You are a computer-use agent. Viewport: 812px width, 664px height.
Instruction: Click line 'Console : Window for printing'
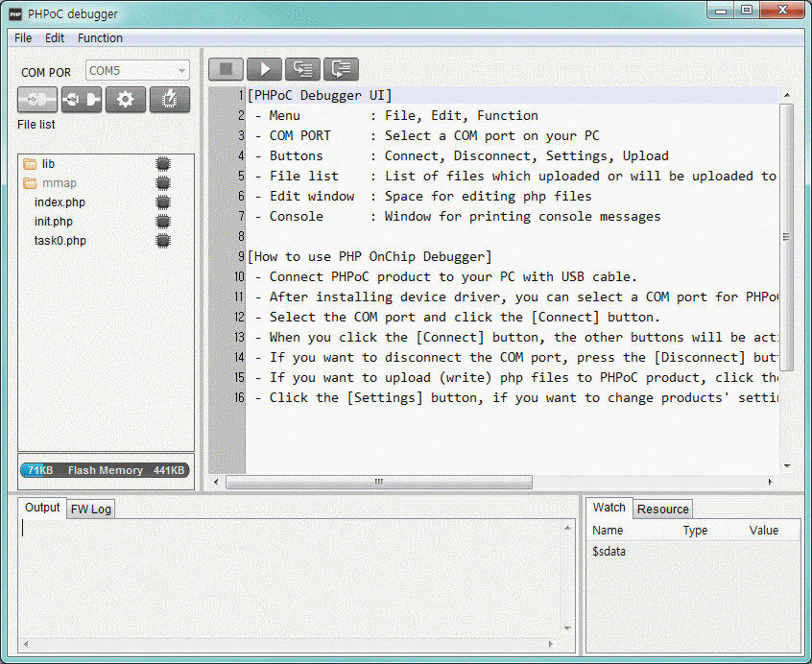(x=458, y=216)
